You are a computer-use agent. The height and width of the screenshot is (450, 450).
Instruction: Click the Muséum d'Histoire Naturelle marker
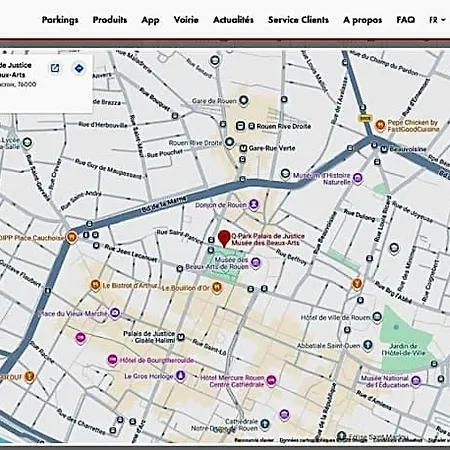click(x=357, y=178)
